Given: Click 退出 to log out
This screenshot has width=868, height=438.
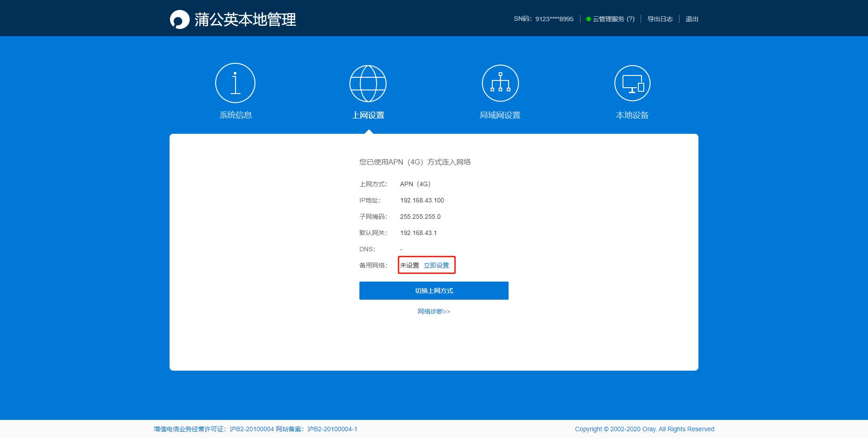Looking at the screenshot, I should click(x=692, y=19).
